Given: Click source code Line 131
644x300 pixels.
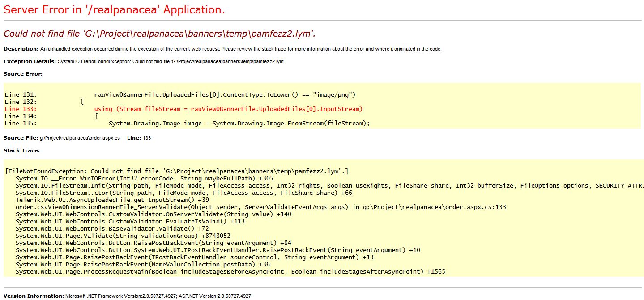Looking at the screenshot, I should click(x=224, y=94).
